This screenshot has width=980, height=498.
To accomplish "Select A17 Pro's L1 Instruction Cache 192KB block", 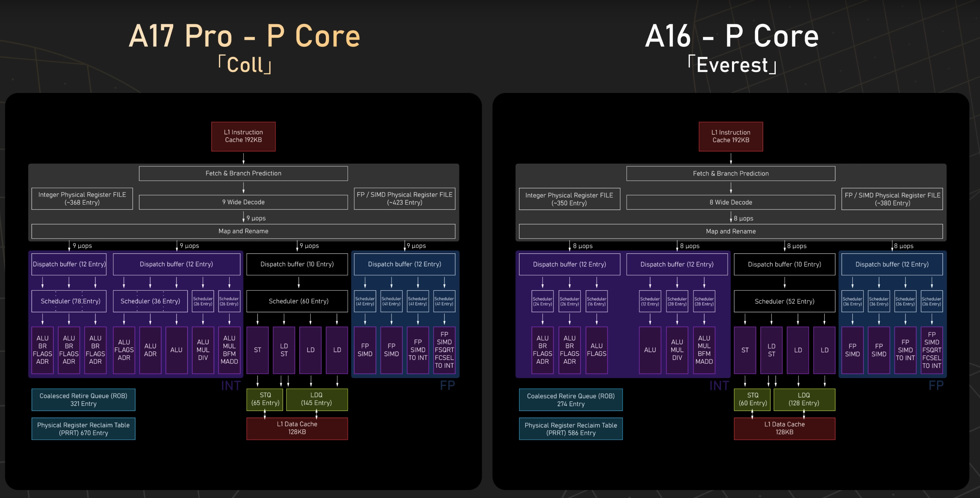I will point(243,136).
